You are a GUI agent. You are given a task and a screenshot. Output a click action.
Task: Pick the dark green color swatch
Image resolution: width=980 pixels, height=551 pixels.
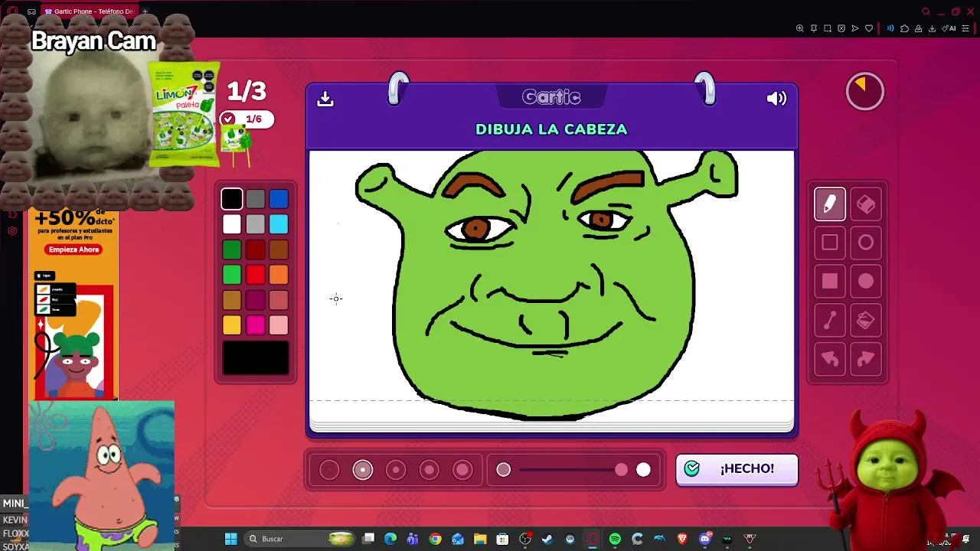pyautogui.click(x=232, y=249)
